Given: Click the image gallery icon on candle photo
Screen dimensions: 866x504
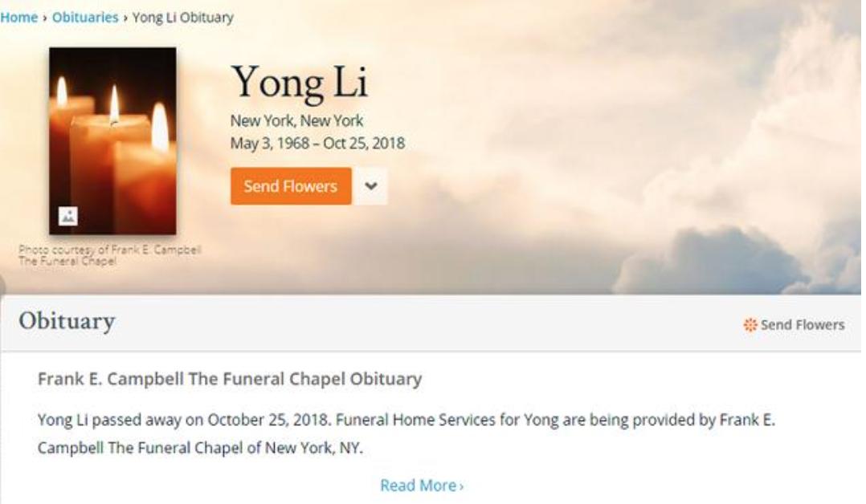Looking at the screenshot, I should tap(68, 215).
